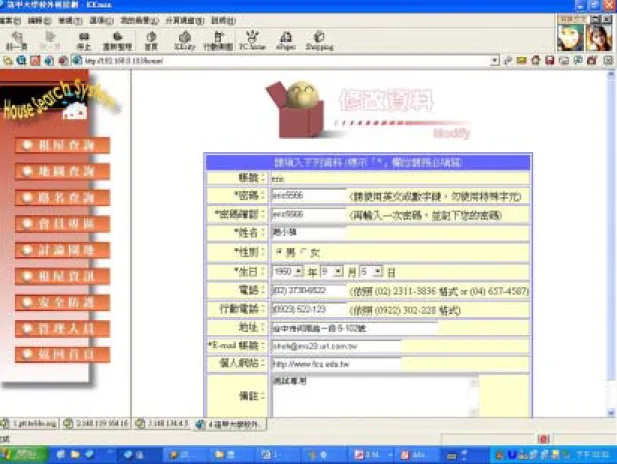The height and width of the screenshot is (464, 617).
Task: Open the ePaper toolbar icon
Action: (286, 41)
